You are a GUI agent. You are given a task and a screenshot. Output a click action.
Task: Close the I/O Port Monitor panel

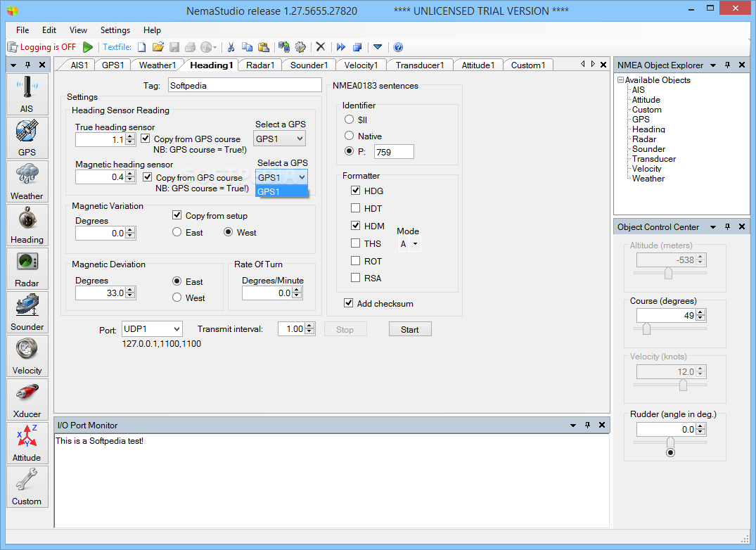click(x=602, y=425)
